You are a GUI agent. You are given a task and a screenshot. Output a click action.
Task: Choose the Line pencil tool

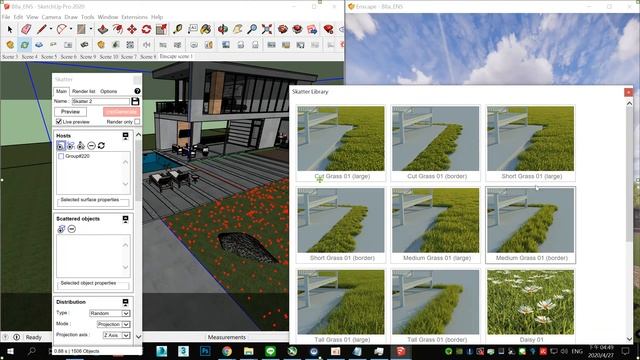coord(41,29)
